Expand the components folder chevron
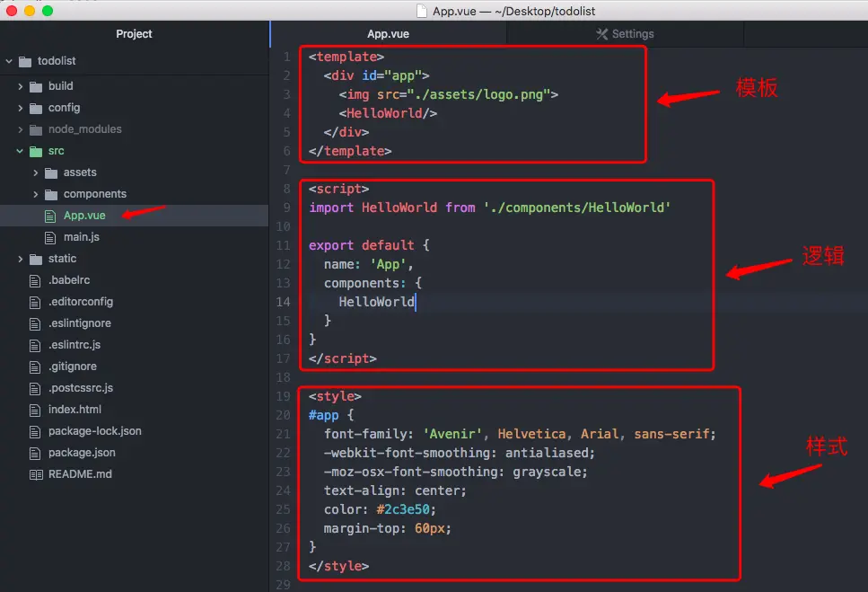 (35, 194)
